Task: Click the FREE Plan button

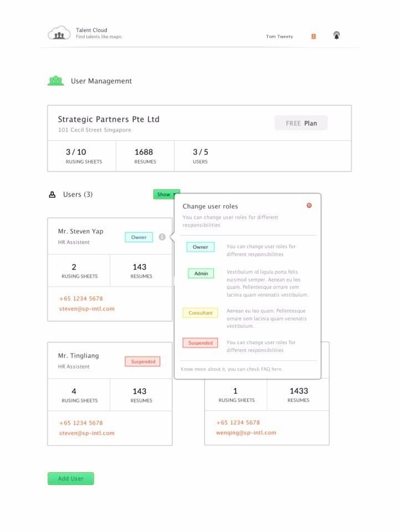Action: tap(301, 123)
